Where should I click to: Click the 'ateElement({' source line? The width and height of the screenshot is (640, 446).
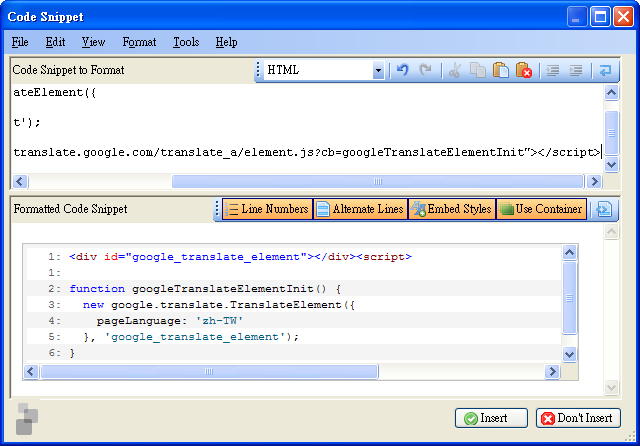click(x=55, y=93)
